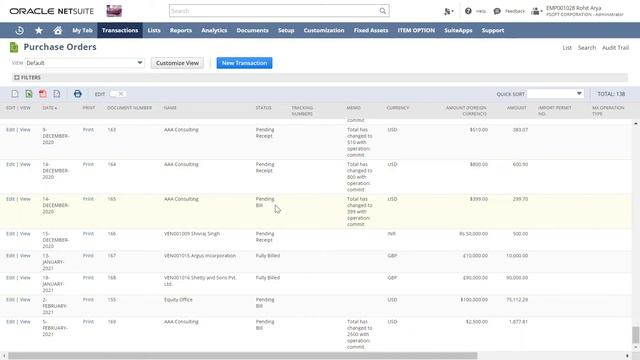Click the search magnifier icon
The height and width of the screenshot is (360, 640).
[382, 11]
